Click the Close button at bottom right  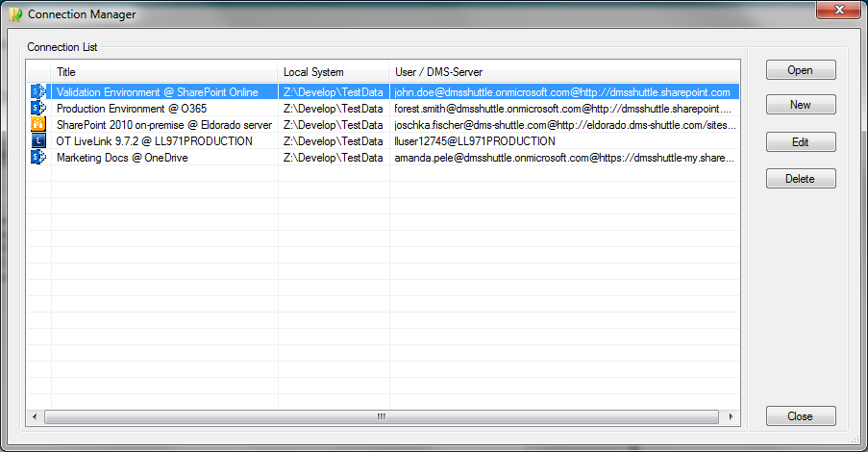pyautogui.click(x=801, y=416)
